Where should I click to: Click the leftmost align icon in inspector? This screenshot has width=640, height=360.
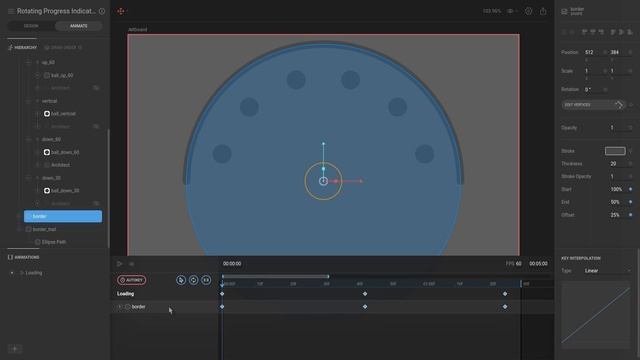point(564,32)
